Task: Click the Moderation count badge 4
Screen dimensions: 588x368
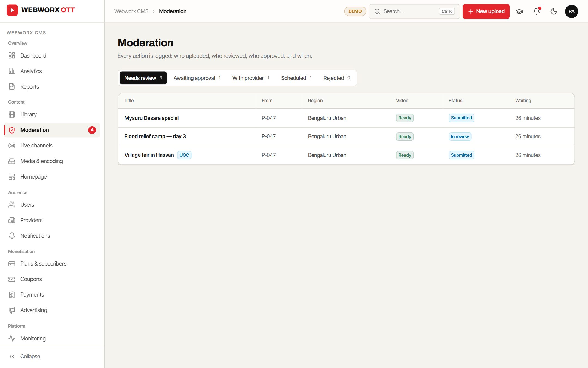Action: coord(92,130)
